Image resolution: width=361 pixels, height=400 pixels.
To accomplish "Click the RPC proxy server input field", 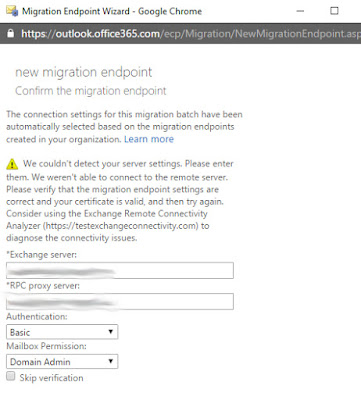I will [x=120, y=301].
